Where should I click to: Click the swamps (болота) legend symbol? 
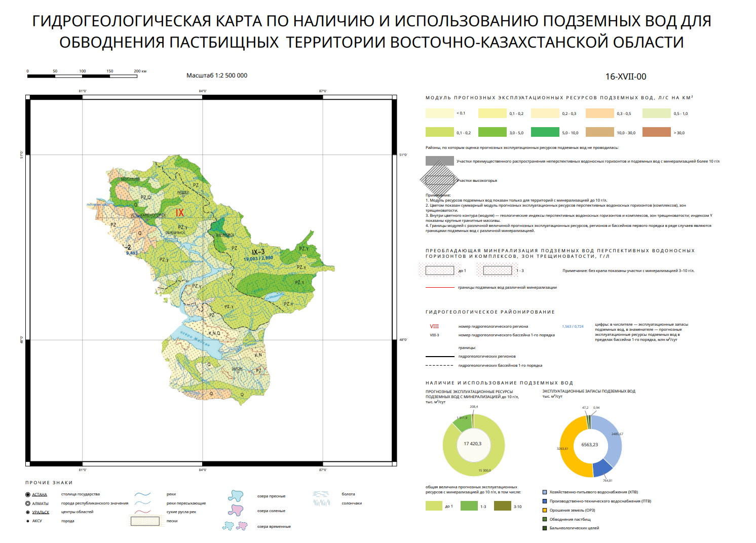coord(321,493)
